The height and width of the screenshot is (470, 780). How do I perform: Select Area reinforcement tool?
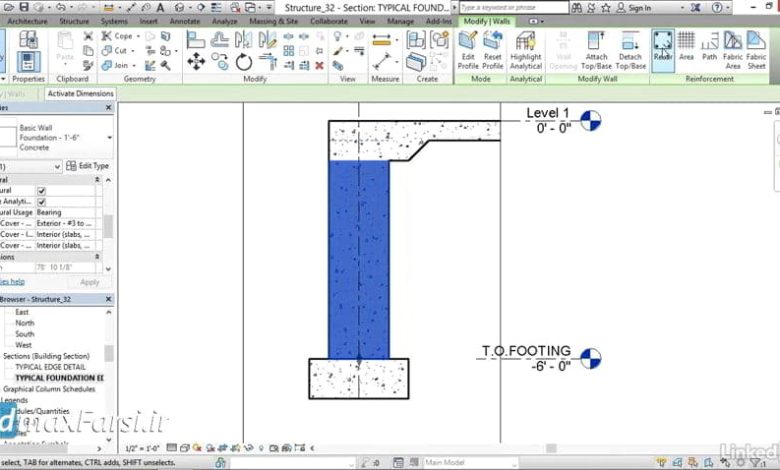pyautogui.click(x=686, y=47)
